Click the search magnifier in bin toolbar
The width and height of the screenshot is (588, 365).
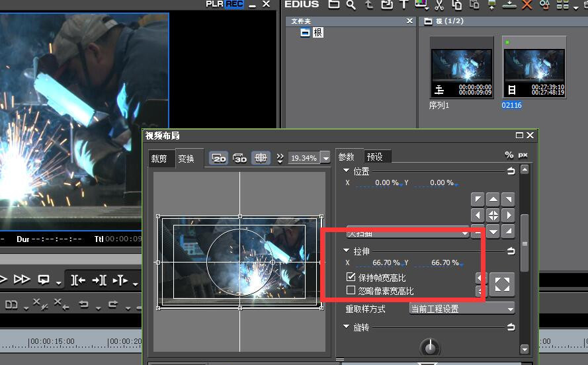click(x=351, y=5)
